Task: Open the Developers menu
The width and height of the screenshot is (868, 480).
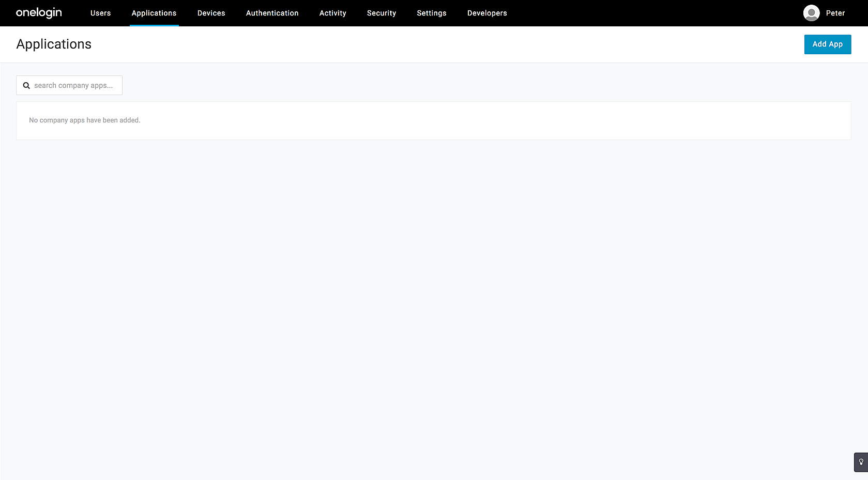Action: (487, 13)
